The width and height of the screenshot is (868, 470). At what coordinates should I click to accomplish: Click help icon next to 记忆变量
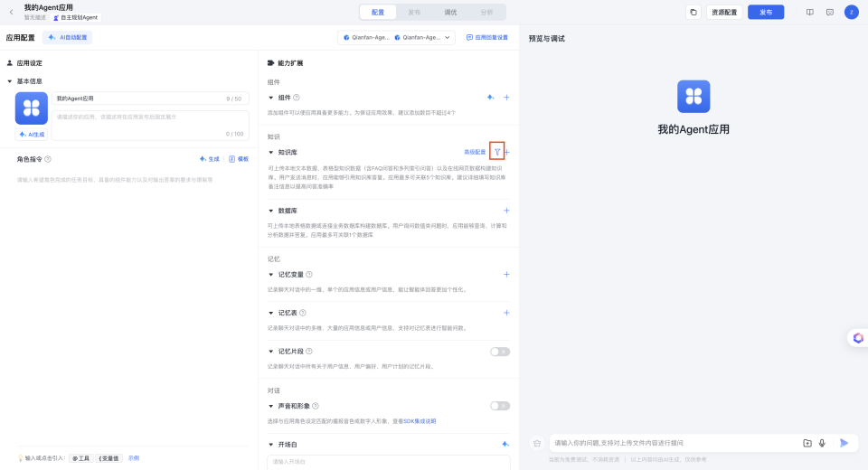click(x=309, y=274)
